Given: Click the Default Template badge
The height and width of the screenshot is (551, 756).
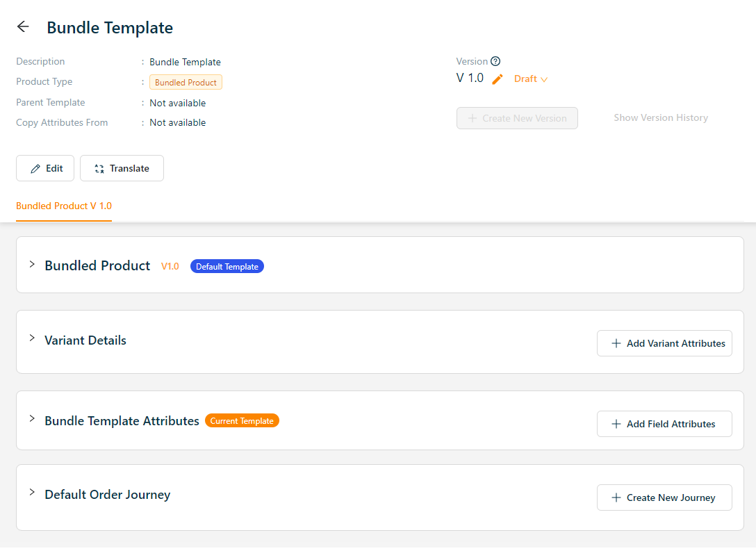Looking at the screenshot, I should coord(227,267).
